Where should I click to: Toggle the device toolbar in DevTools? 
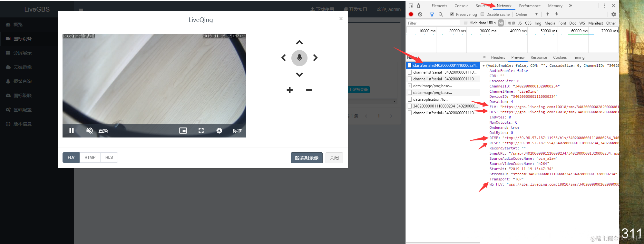click(x=420, y=5)
